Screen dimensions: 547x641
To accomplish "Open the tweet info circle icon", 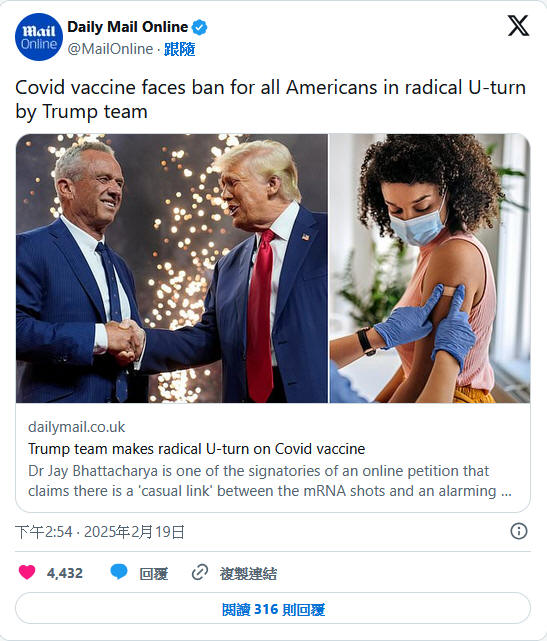I will (519, 531).
